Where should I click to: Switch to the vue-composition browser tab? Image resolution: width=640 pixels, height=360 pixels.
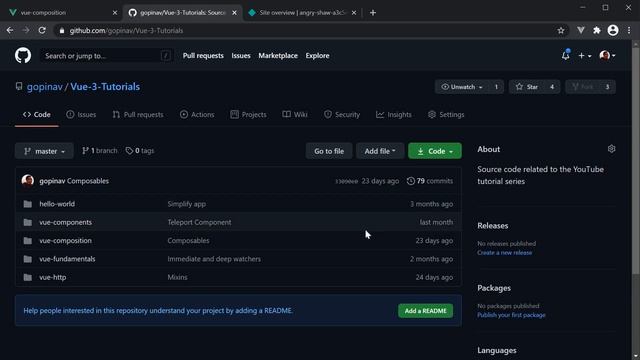point(61,13)
